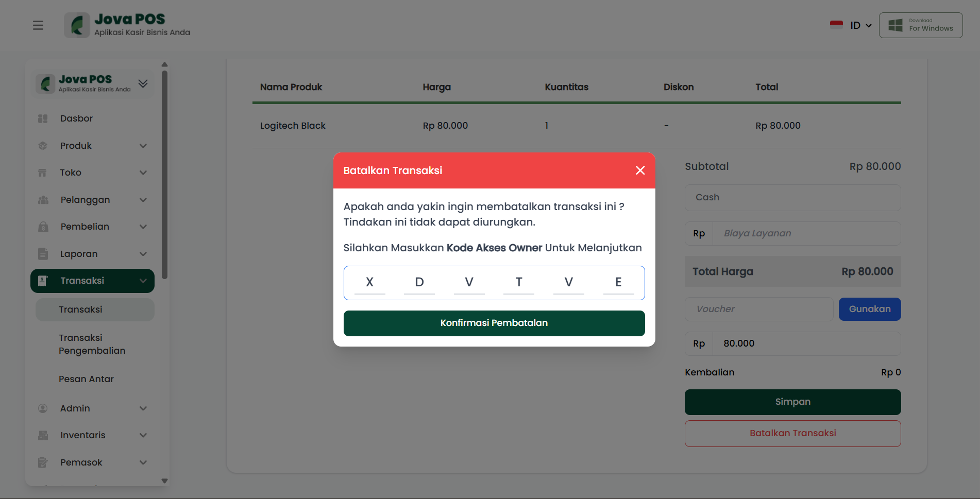This screenshot has height=499, width=980.
Task: Click the Pembelian bag icon
Action: 43,227
